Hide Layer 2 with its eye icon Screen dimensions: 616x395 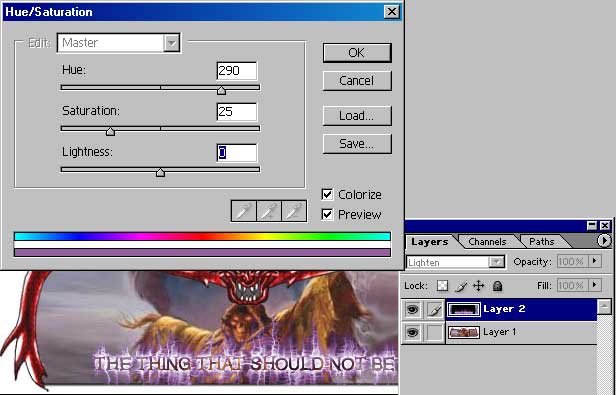click(x=412, y=309)
